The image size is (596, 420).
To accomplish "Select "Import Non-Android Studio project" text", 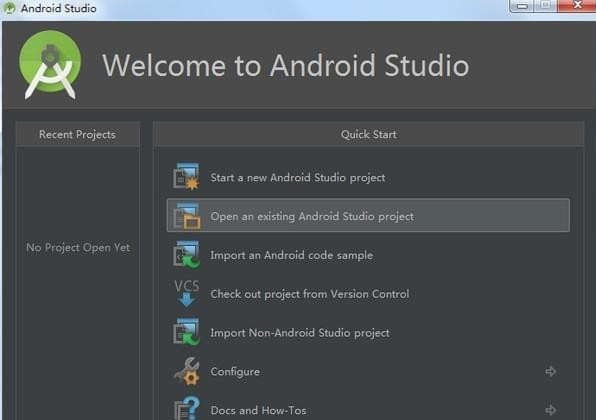I will pyautogui.click(x=300, y=333).
